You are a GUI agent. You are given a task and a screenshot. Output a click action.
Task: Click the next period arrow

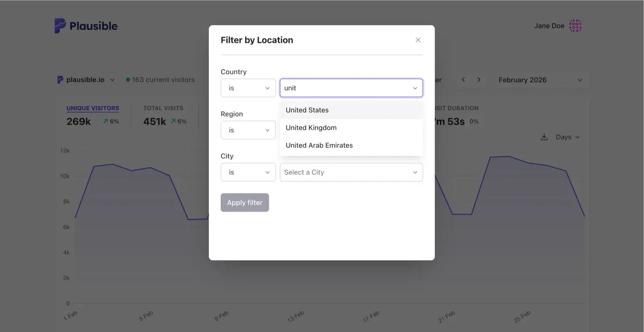coord(479,80)
